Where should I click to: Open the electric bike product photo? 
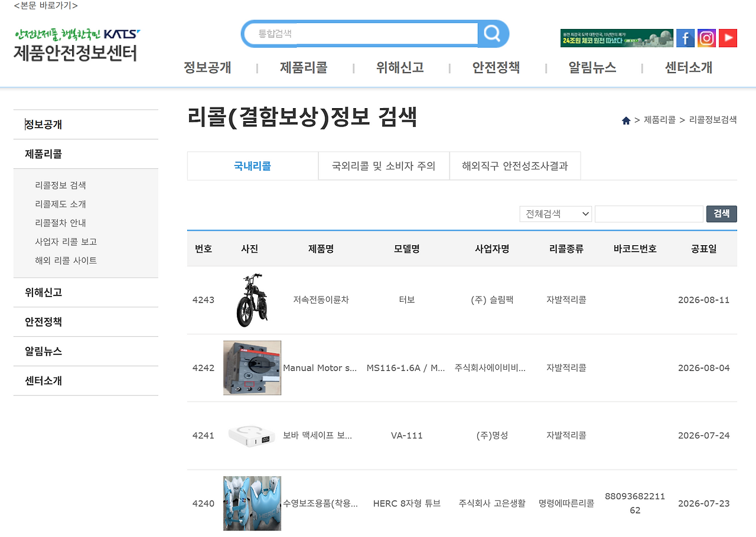click(252, 300)
